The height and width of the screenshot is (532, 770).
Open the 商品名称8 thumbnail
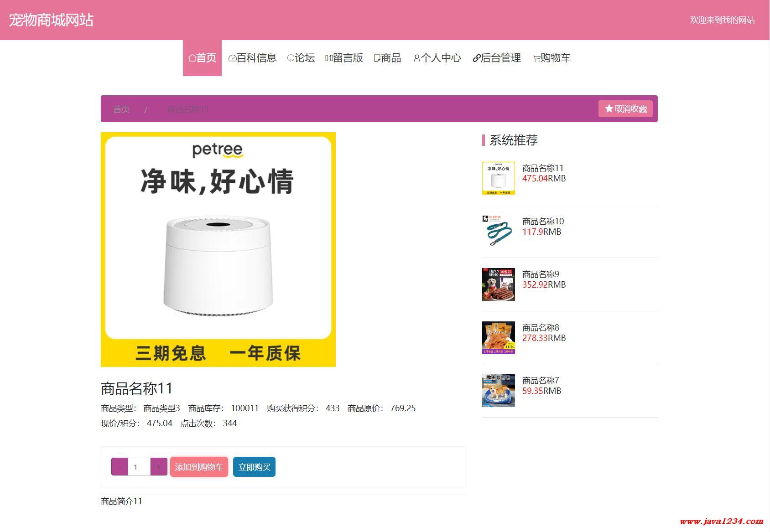499,337
